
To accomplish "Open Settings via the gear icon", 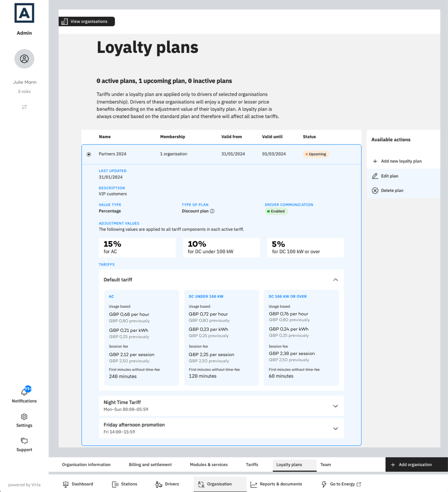I will 24,417.
